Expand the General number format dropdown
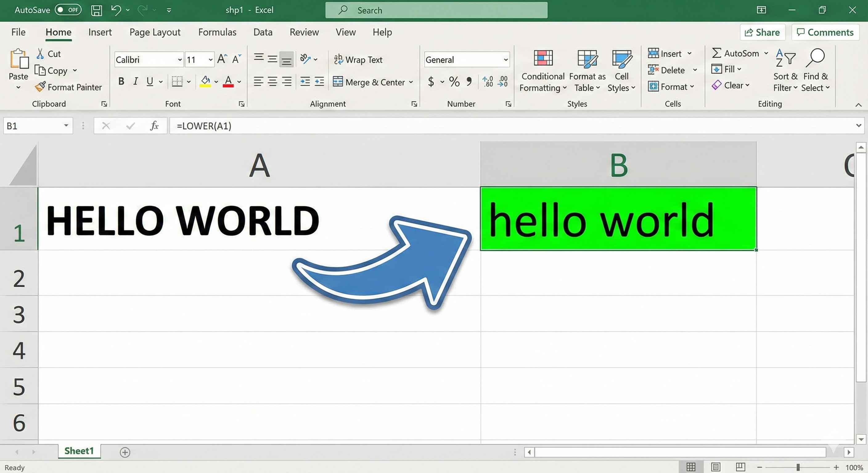 coord(506,60)
